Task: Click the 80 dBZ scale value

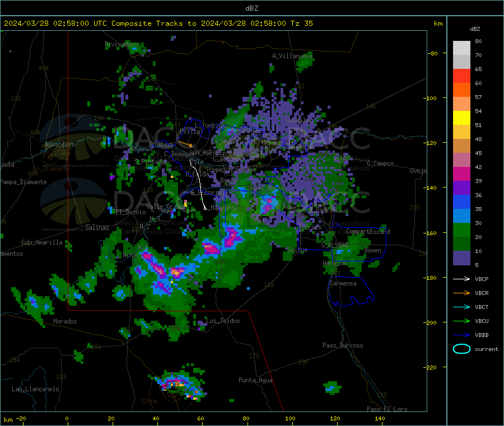Action: (478, 41)
